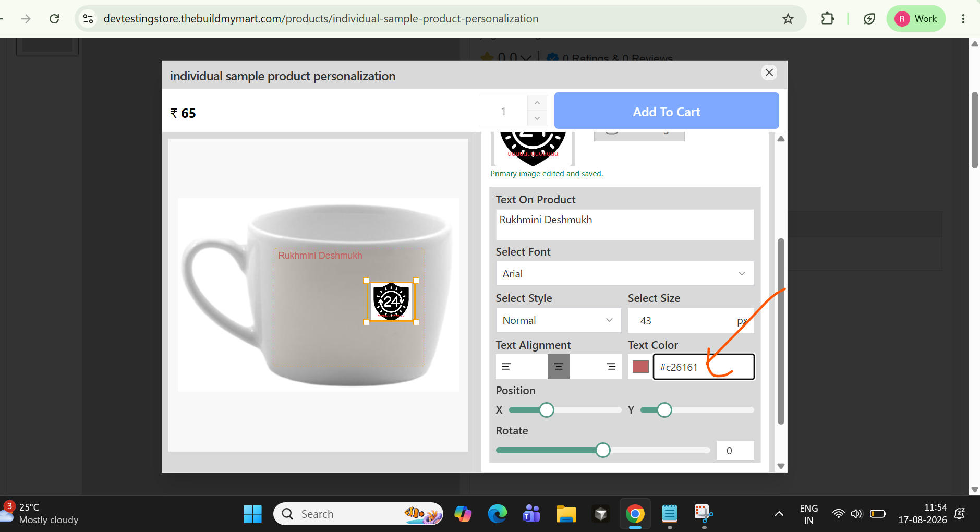The width and height of the screenshot is (980, 532).
Task: Close the personalization dialog
Action: pos(769,72)
